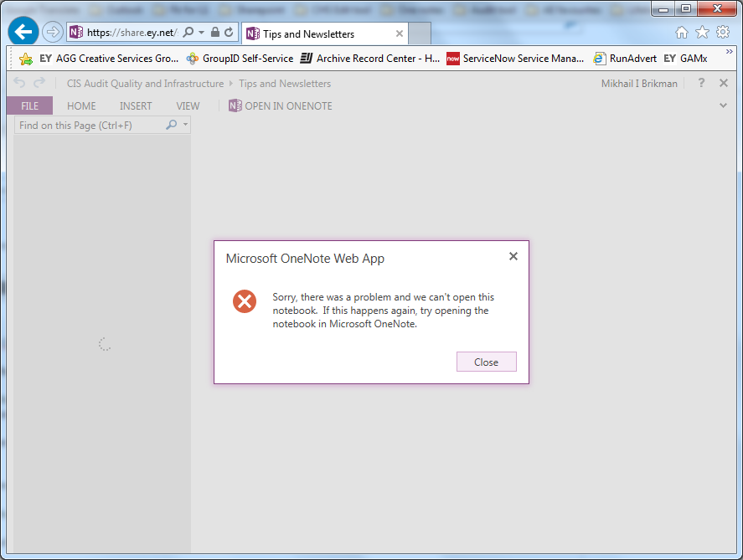Open a new blank browser tab
Viewport: 743px width, 560px height.
(420, 33)
